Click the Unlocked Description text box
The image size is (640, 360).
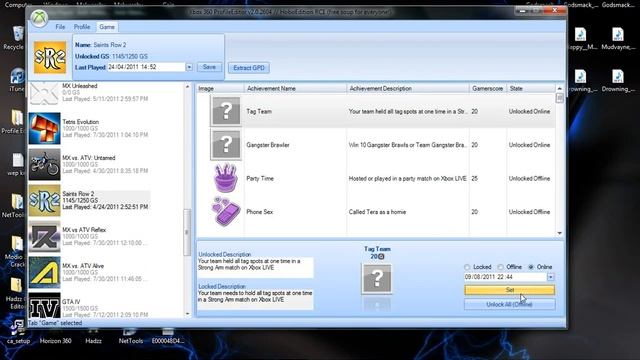point(256,267)
